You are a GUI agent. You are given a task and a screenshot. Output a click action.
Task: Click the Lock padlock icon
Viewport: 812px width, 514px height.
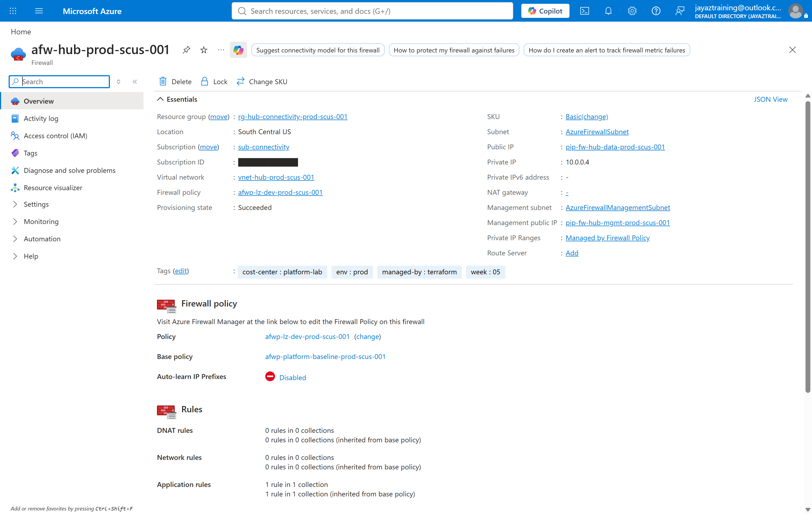(x=204, y=82)
